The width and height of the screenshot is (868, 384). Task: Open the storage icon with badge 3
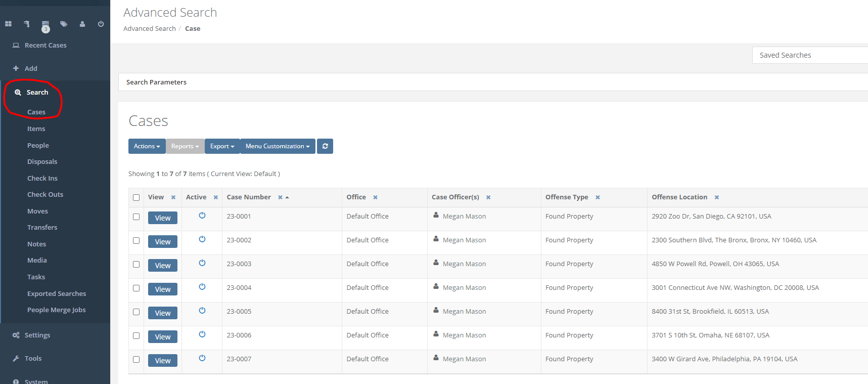(x=45, y=25)
